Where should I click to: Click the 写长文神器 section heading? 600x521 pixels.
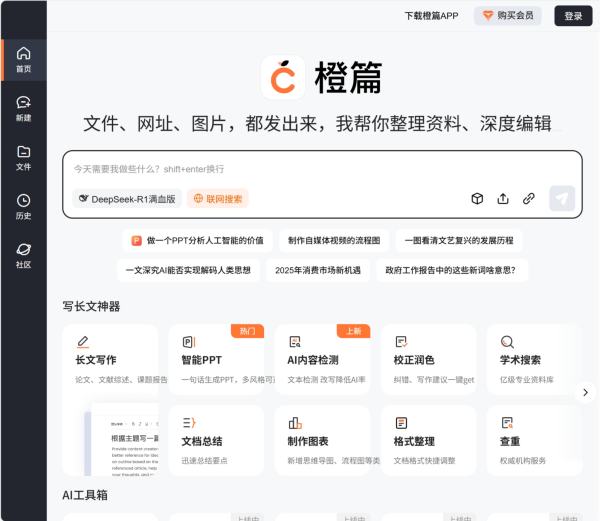91,306
